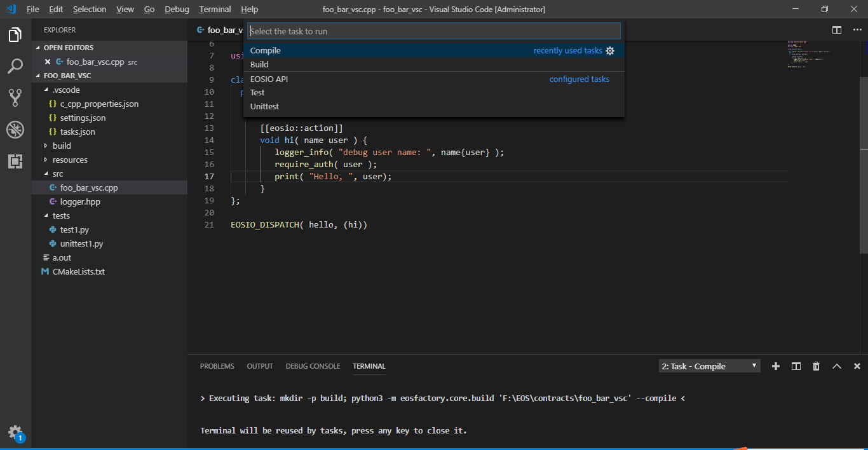Close foo_bar_vsc.cpp in Open Editors

[48, 62]
